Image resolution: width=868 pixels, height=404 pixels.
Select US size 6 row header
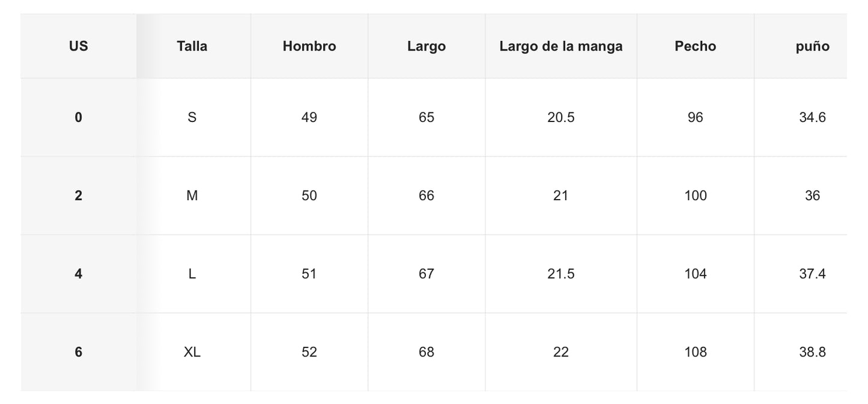[79, 352]
